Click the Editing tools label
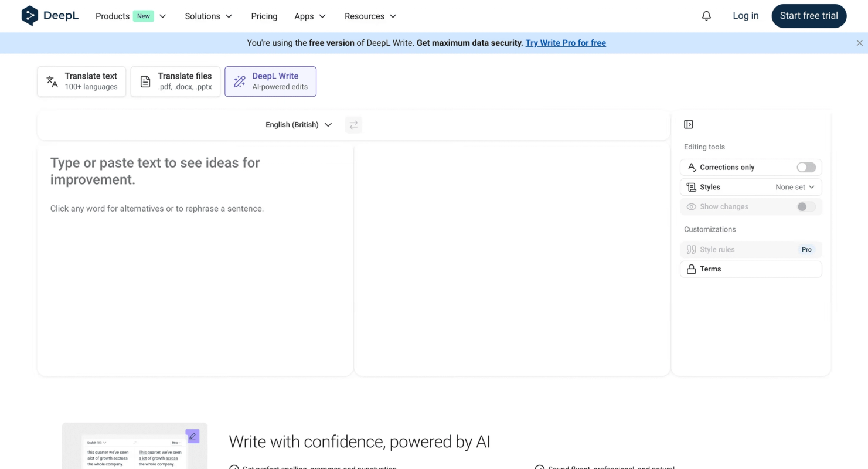Image resolution: width=868 pixels, height=469 pixels. point(704,147)
